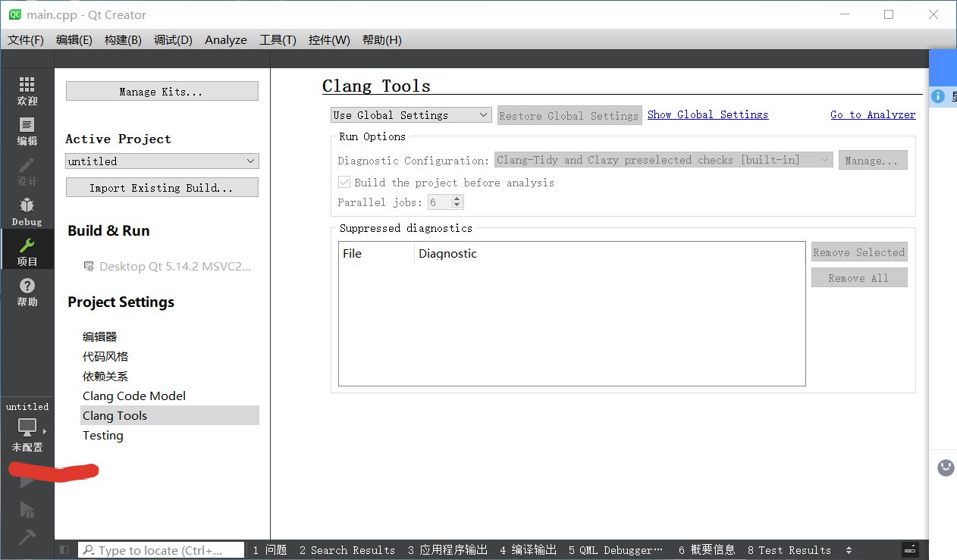Open the 控件(W) menu

[329, 40]
